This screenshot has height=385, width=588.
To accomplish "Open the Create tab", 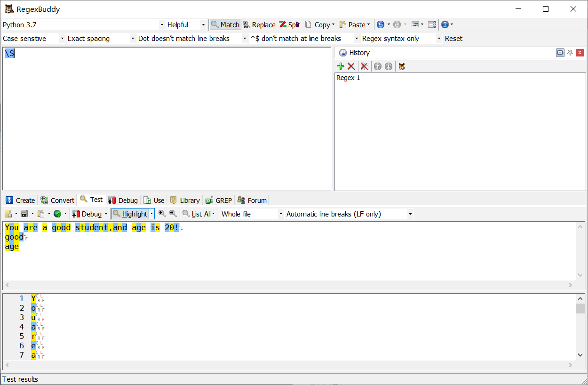I will (20, 200).
